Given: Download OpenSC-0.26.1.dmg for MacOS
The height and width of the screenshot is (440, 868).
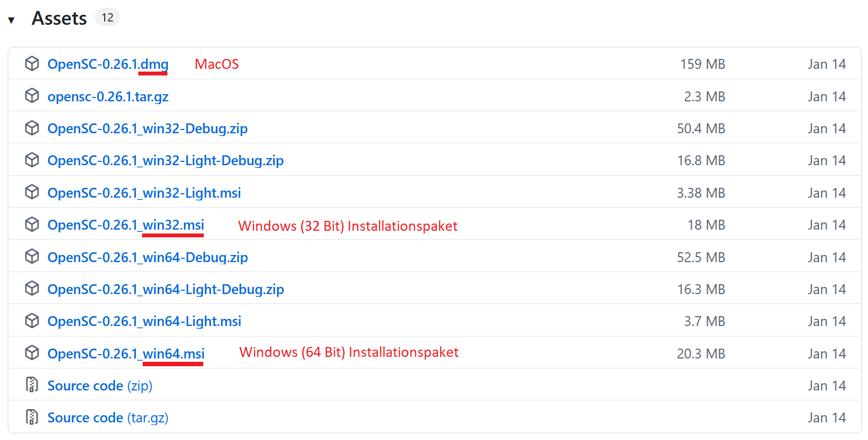Looking at the screenshot, I should [108, 64].
